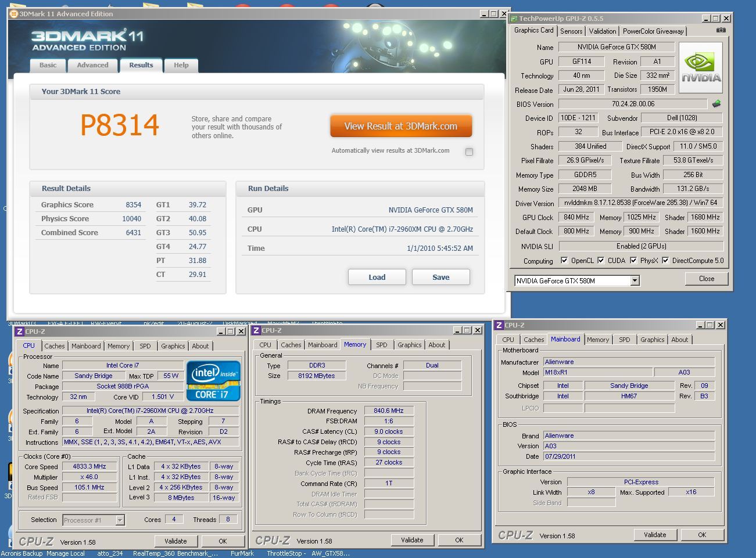Click the BIOS save chip icon

[x=716, y=104]
